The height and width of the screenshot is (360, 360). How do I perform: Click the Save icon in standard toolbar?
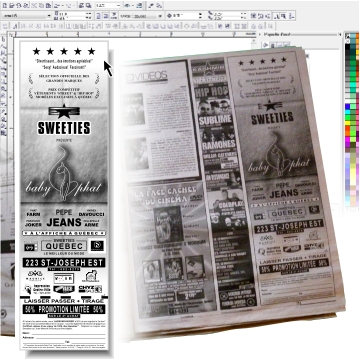coord(19,6)
